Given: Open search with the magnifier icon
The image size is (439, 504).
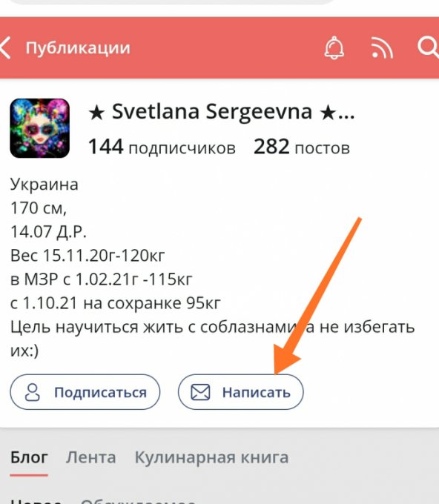Looking at the screenshot, I should click(429, 47).
